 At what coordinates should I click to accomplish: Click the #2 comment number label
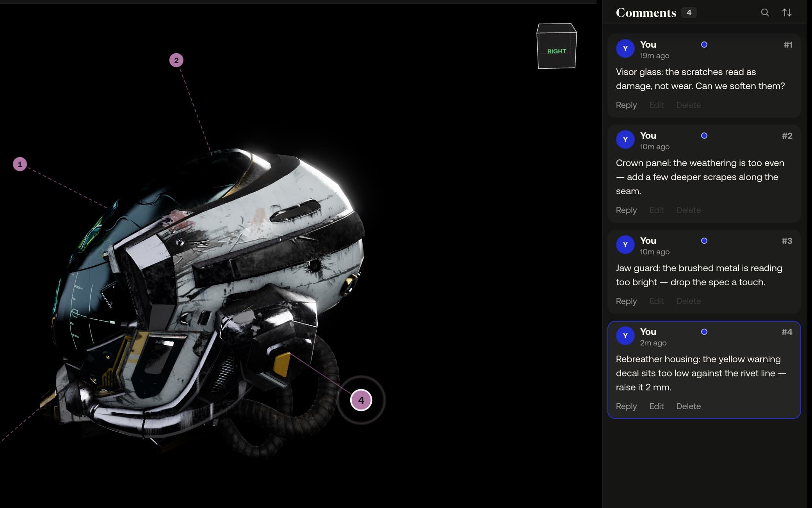(x=787, y=136)
